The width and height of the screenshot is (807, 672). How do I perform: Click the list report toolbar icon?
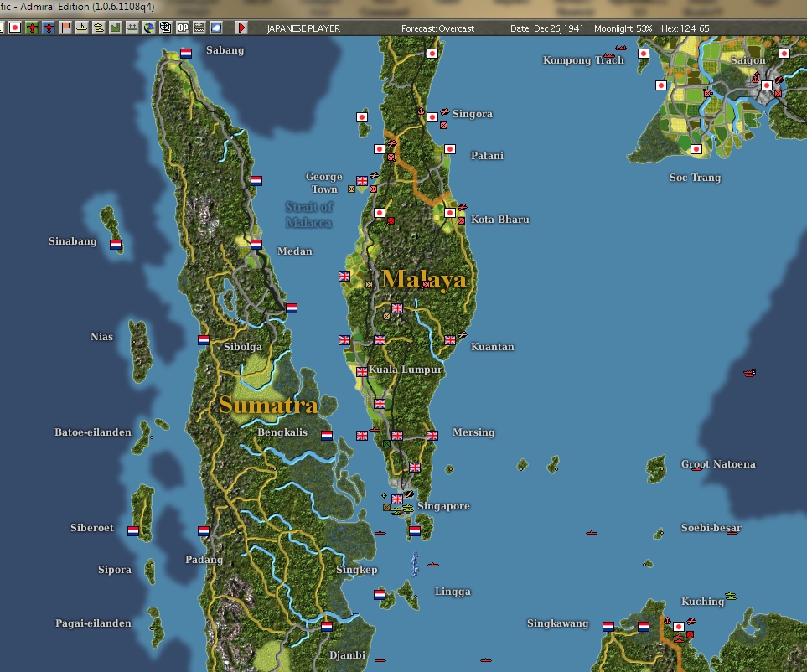(199, 28)
